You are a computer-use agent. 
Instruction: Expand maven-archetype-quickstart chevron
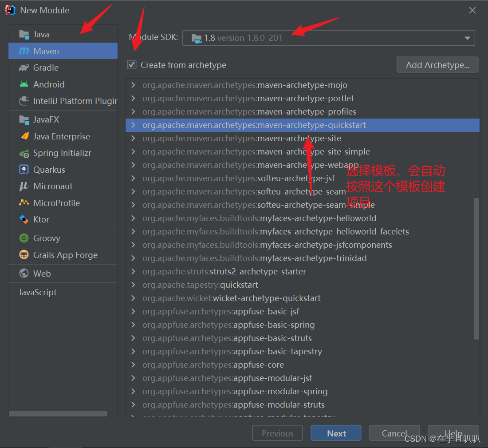(133, 125)
